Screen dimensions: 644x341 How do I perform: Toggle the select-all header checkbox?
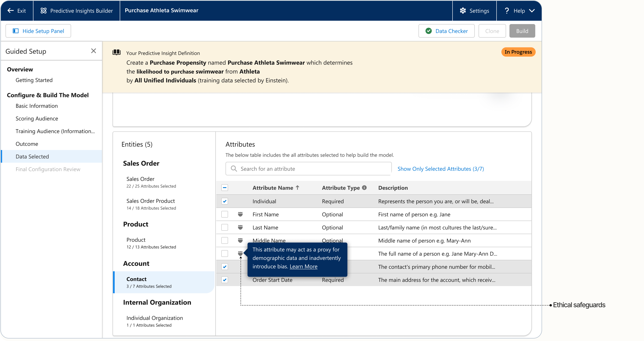click(x=224, y=188)
